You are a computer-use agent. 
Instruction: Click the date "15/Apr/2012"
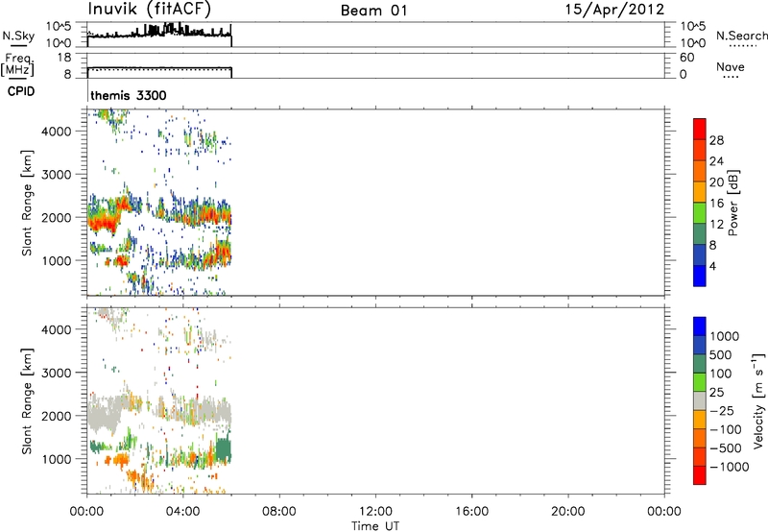[x=614, y=10]
